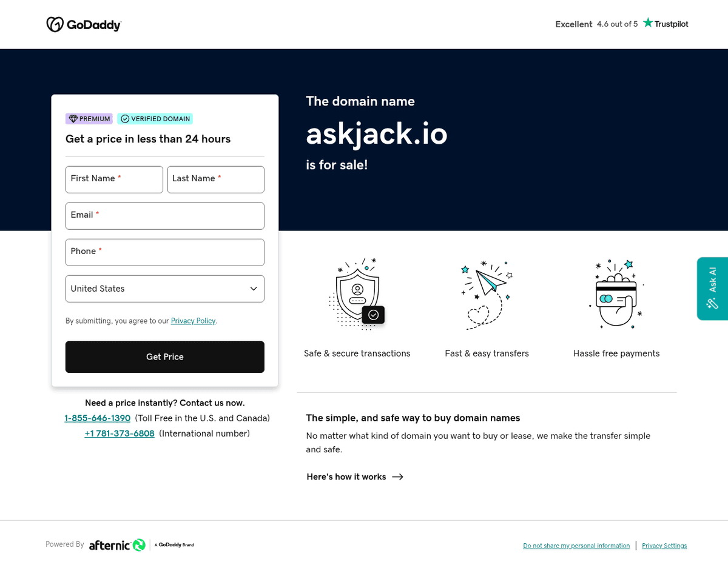Expand the United States country dropdown
The image size is (728, 582).
(165, 289)
